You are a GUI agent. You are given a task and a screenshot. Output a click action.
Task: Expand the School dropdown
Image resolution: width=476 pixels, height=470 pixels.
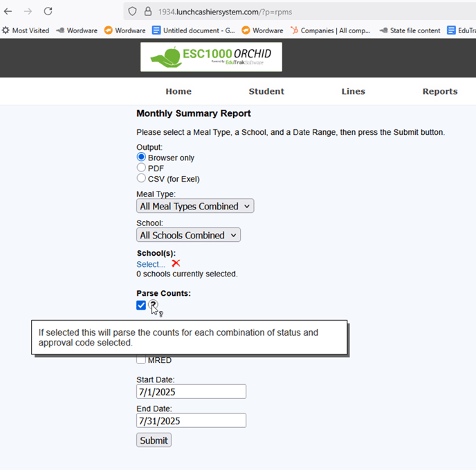tap(188, 235)
